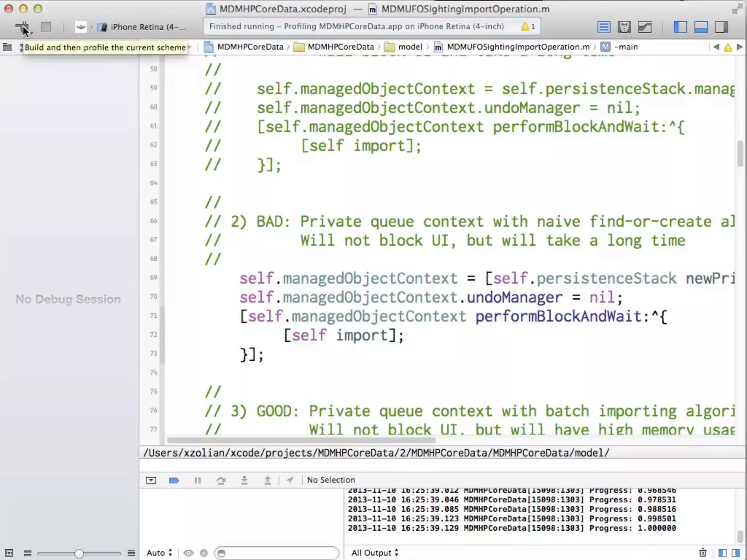The image size is (747, 560).
Task: Open the All Output console dropdown
Action: (375, 553)
